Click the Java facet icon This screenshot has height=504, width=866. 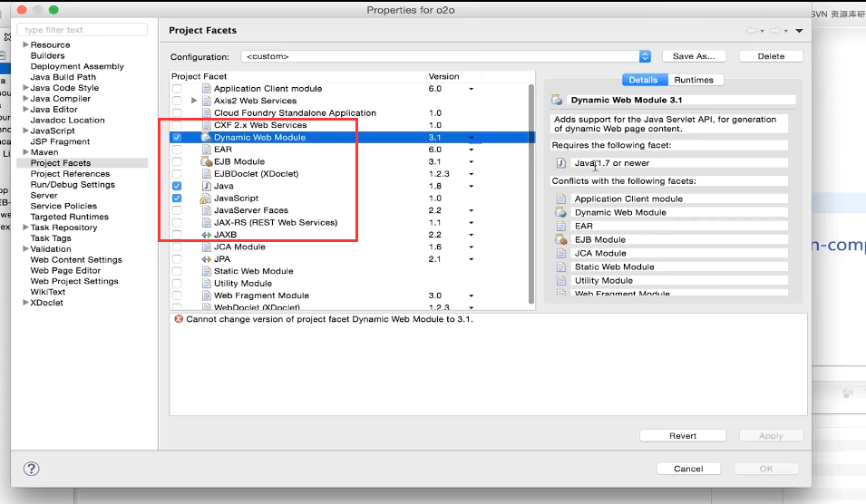click(207, 186)
